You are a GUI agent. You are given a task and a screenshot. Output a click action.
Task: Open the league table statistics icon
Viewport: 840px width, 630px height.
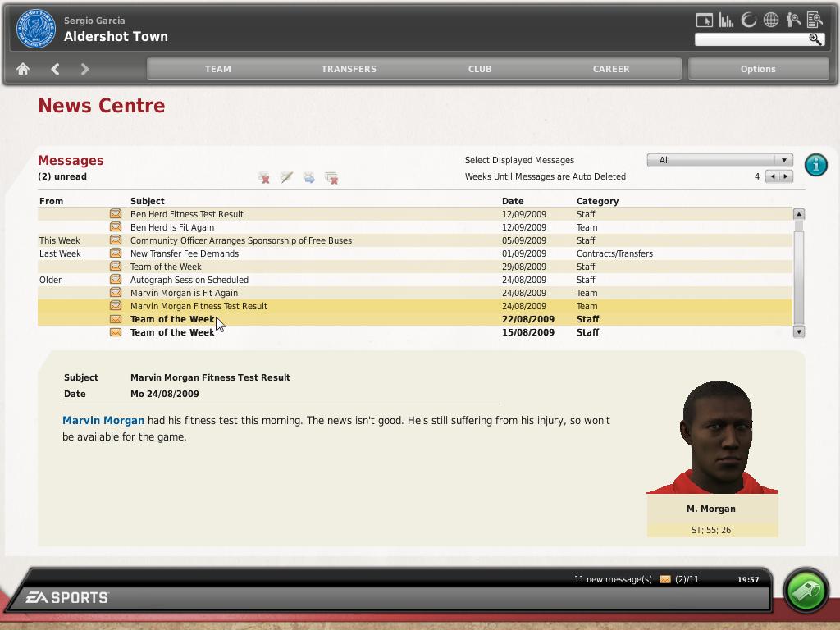click(726, 21)
